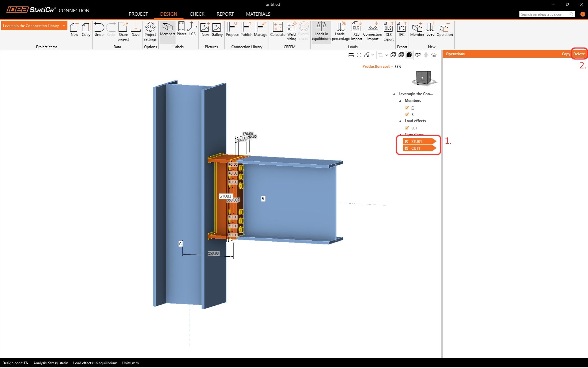Uncheck the STUB1 operation checkbox

[406, 141]
